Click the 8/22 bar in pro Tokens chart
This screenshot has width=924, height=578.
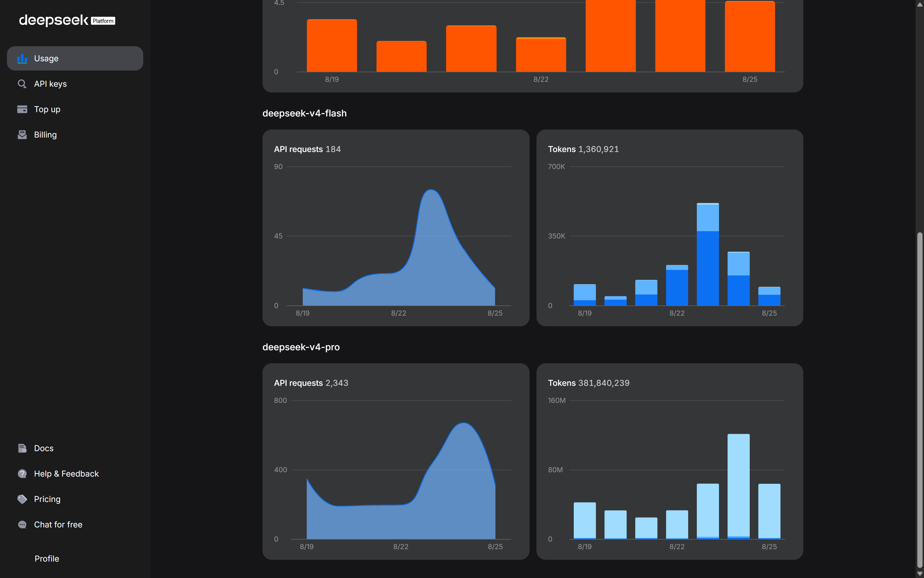[677, 525]
